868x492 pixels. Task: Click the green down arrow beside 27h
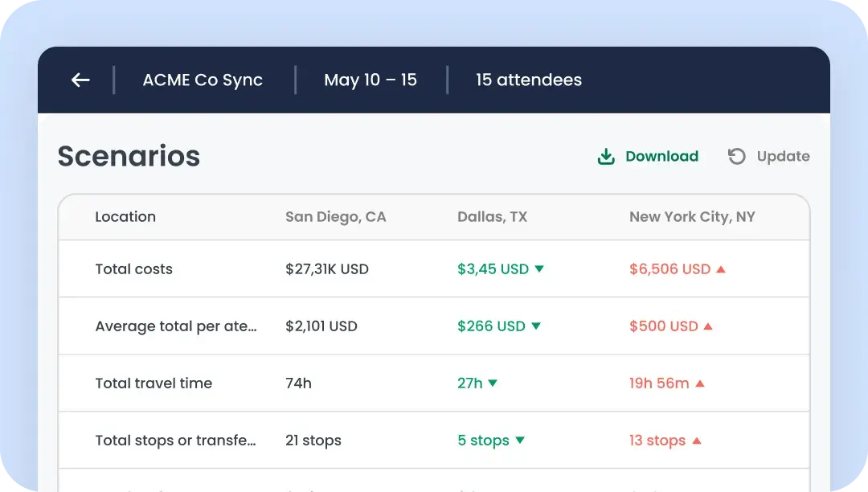493,383
